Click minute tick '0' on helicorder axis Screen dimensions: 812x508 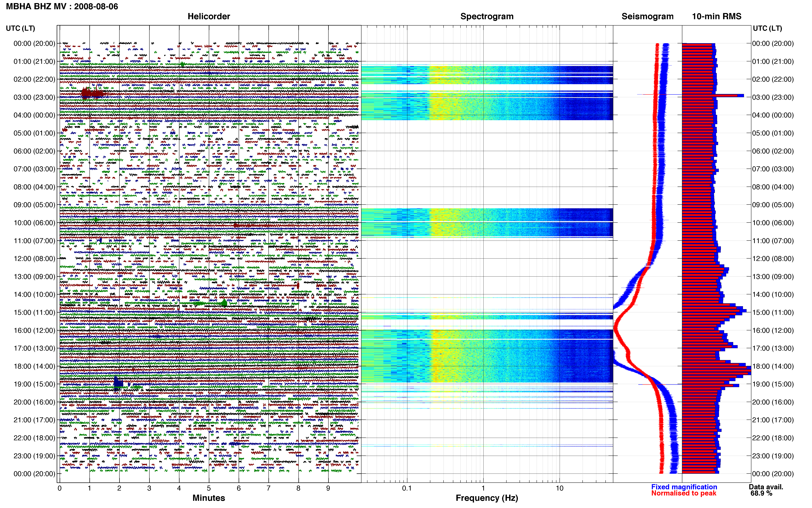59,488
